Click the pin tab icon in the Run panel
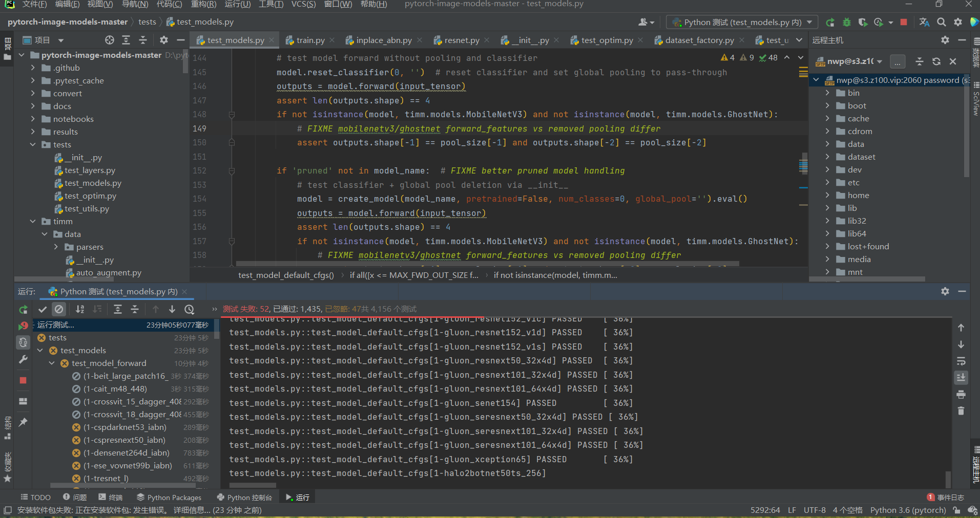This screenshot has height=518, width=980. (x=23, y=422)
